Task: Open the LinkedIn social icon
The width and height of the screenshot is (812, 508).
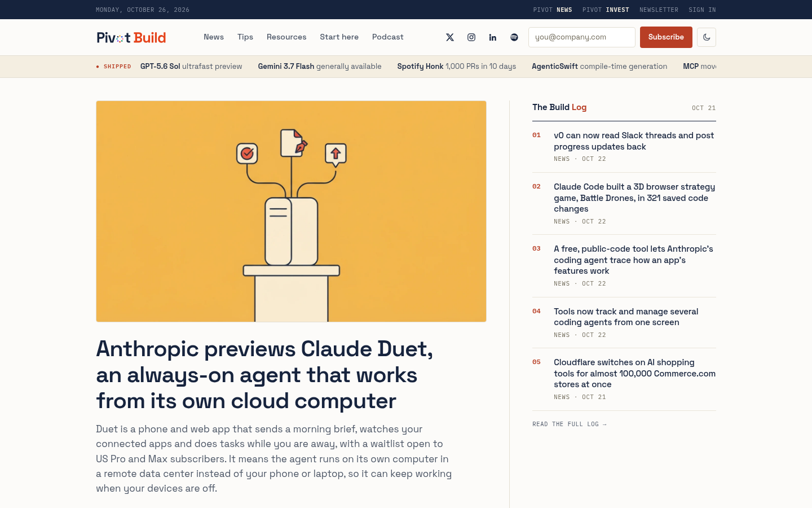Action: [x=493, y=37]
